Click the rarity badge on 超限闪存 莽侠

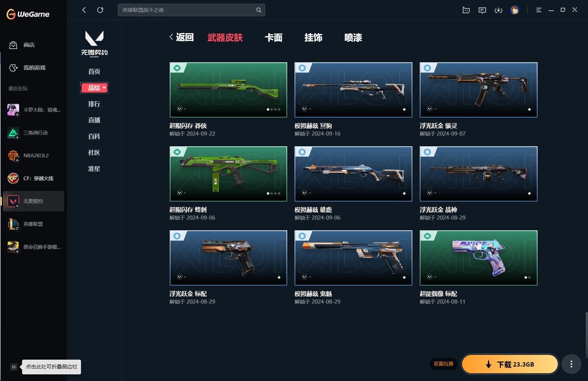[x=177, y=68]
